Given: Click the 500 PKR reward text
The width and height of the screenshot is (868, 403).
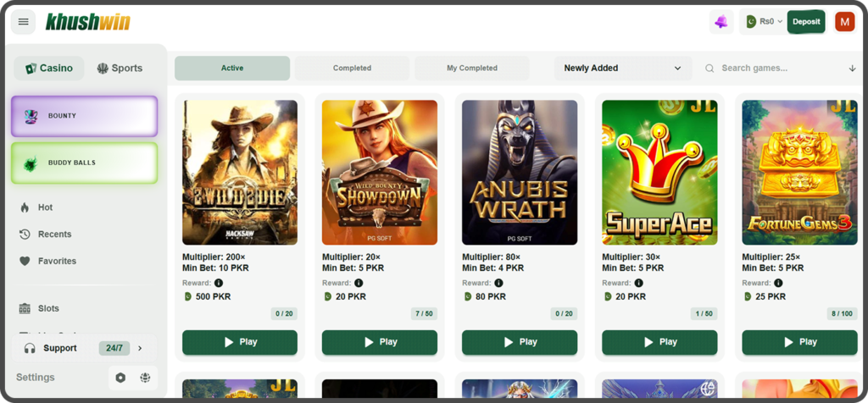Looking at the screenshot, I should coord(213,297).
